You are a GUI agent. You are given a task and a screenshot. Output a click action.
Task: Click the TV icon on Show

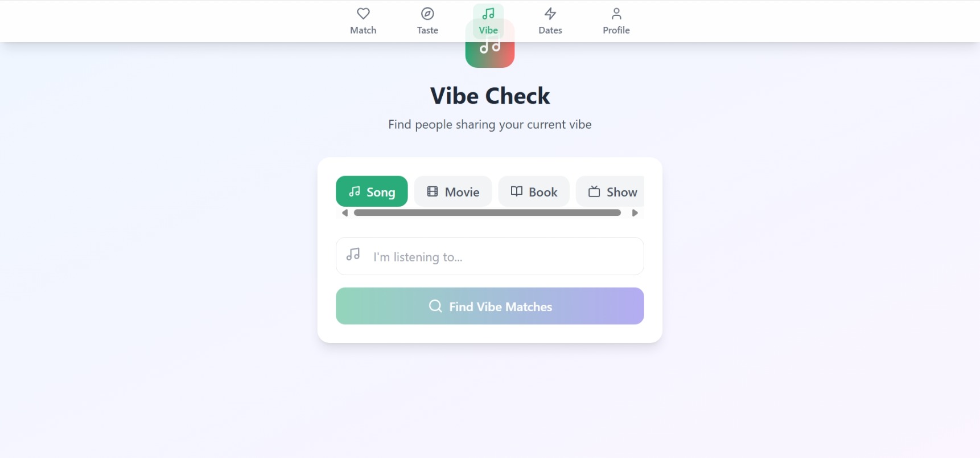(x=594, y=191)
